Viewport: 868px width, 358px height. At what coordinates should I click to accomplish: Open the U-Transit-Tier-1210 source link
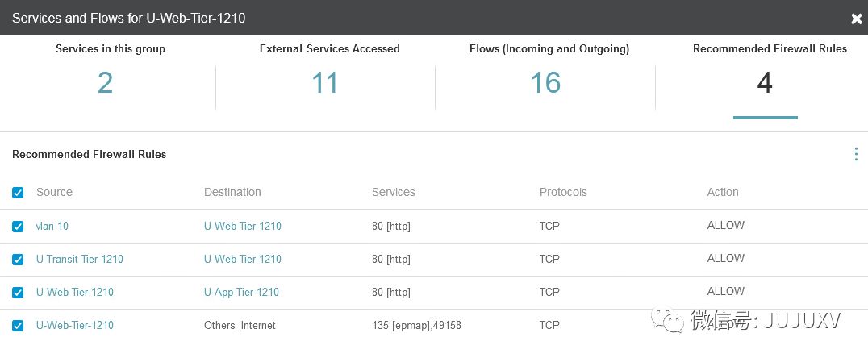[x=80, y=260]
